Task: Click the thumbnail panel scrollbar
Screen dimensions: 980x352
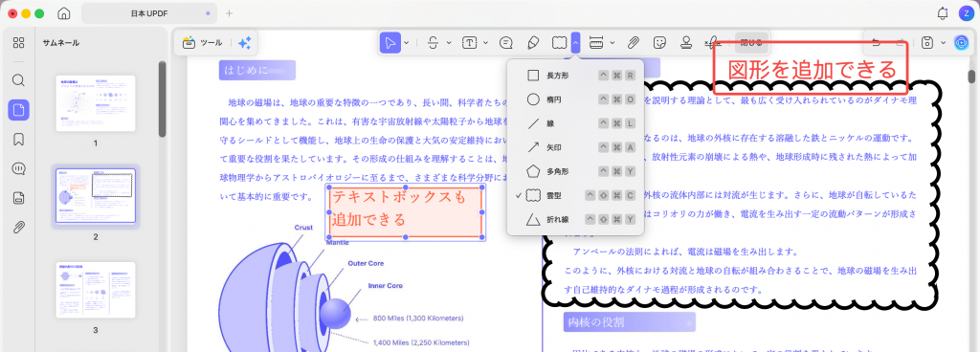Action: [163, 99]
